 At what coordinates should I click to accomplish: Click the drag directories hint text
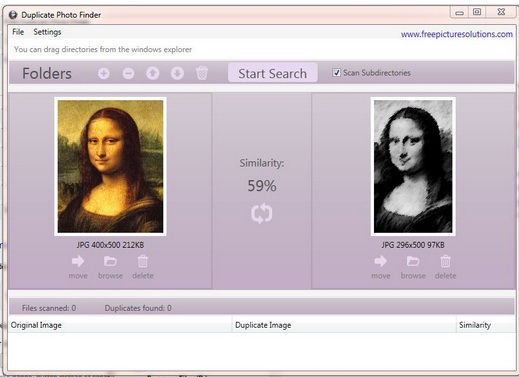point(103,50)
